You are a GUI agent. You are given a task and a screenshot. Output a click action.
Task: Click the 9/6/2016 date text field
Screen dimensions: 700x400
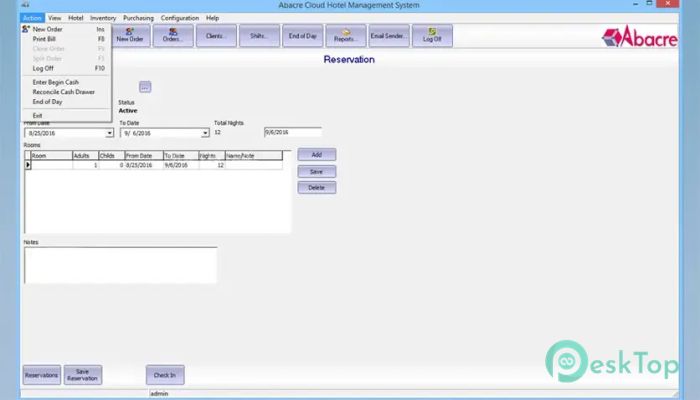pos(293,132)
